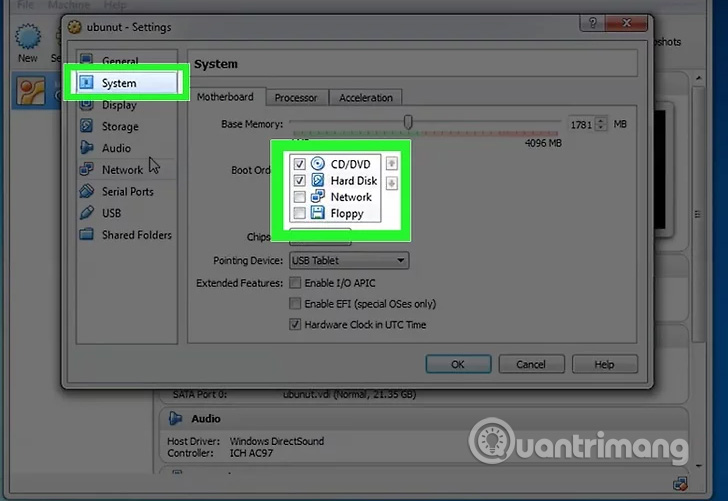728x501 pixels.
Task: Increase Base Memory with spinner up arrow
Action: click(601, 121)
